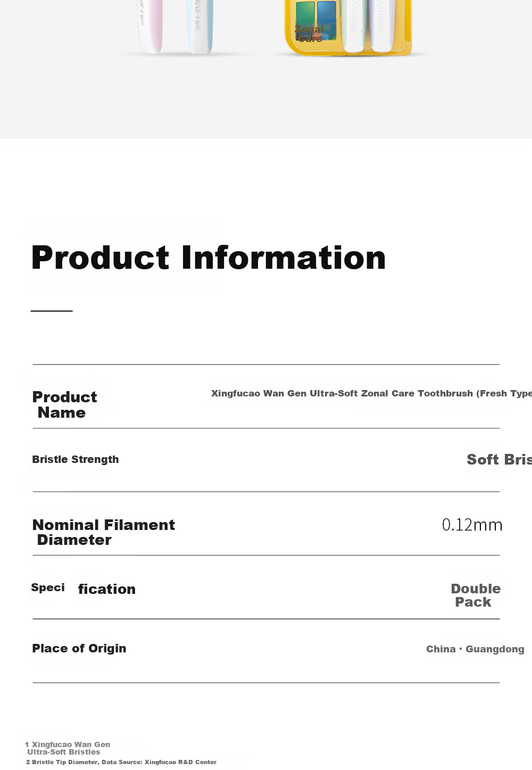Click the Nominal Filament Diameter label
The height and width of the screenshot is (770, 532).
coord(103,532)
